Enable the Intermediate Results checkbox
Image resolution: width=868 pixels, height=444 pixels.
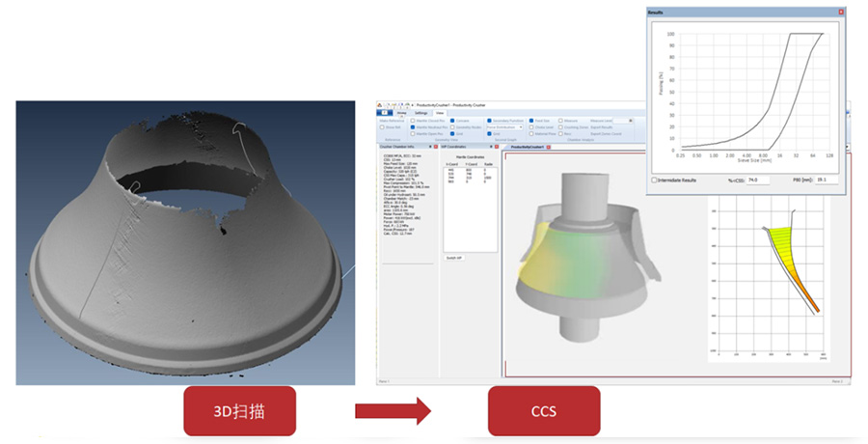[656, 180]
